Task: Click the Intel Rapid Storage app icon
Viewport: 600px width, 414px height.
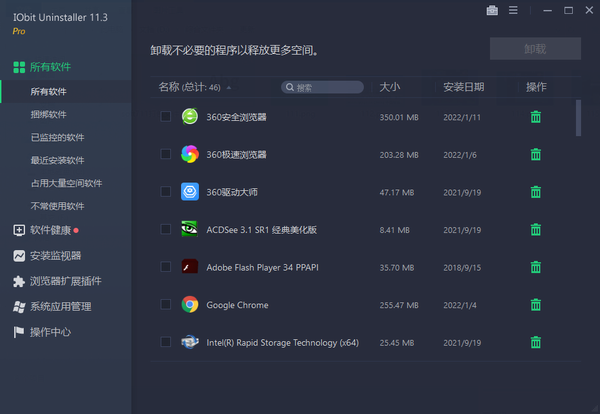Action: tap(190, 342)
